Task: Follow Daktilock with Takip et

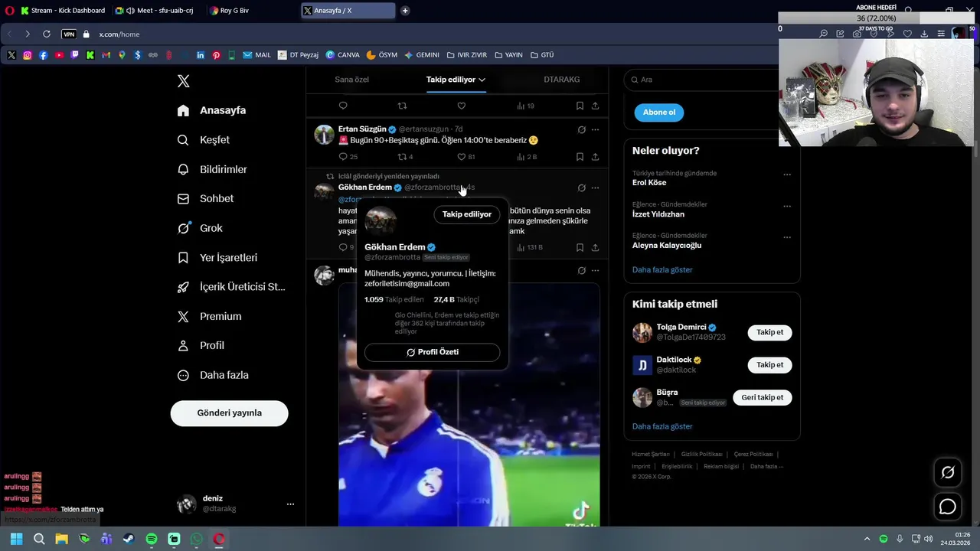Action: click(769, 365)
